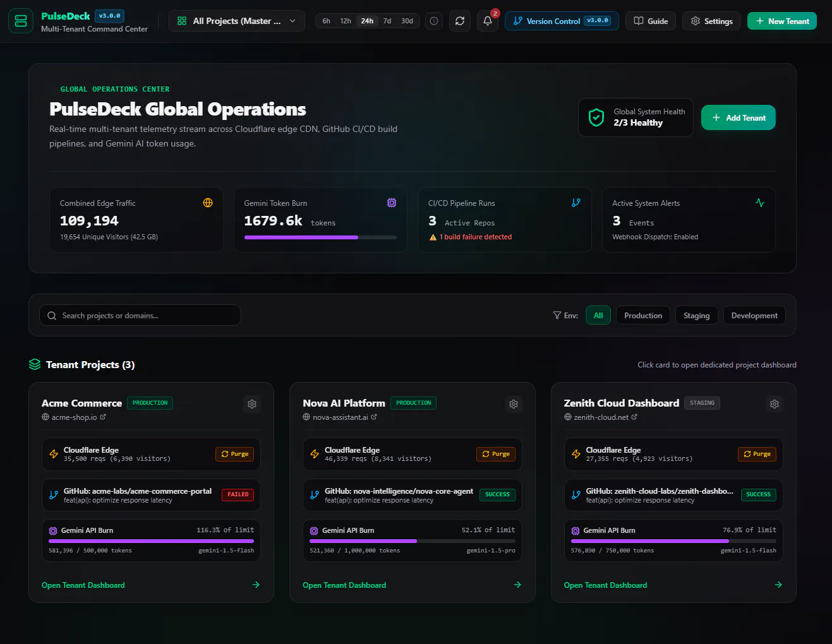Click external link icon beside nova-assistant.ai
The image size is (832, 644).
(x=374, y=417)
